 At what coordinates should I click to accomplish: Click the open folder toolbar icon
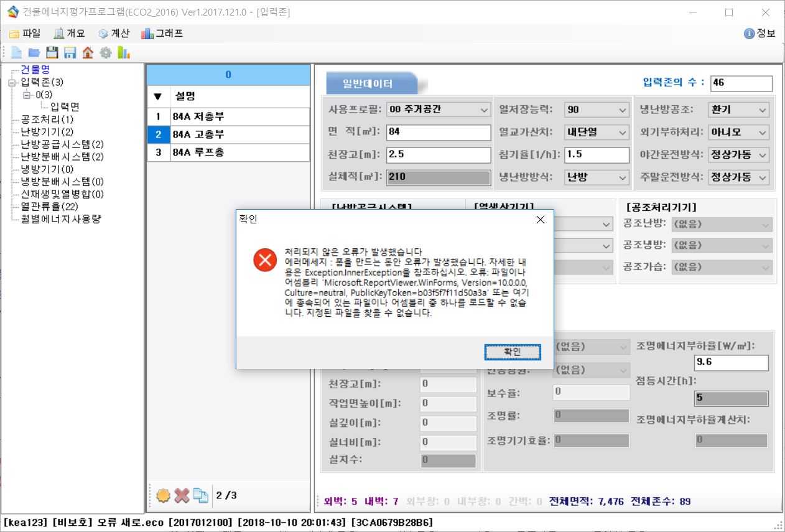34,53
